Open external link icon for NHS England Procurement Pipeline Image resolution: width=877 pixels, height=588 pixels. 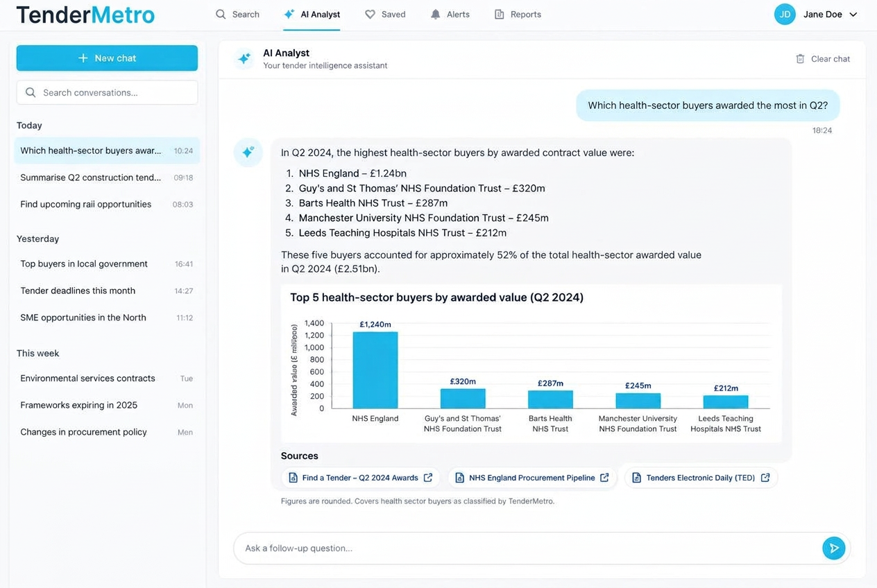coord(604,478)
